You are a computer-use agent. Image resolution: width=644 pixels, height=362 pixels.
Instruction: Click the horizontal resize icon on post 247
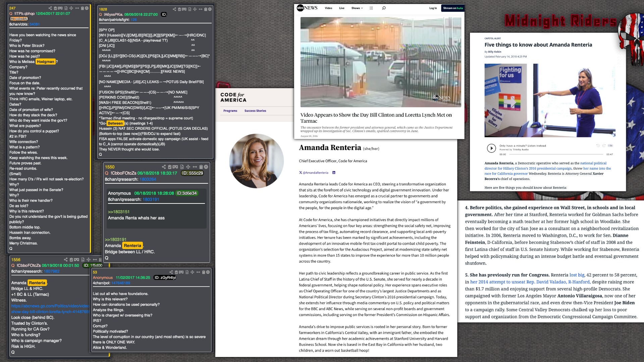[x=77, y=8]
